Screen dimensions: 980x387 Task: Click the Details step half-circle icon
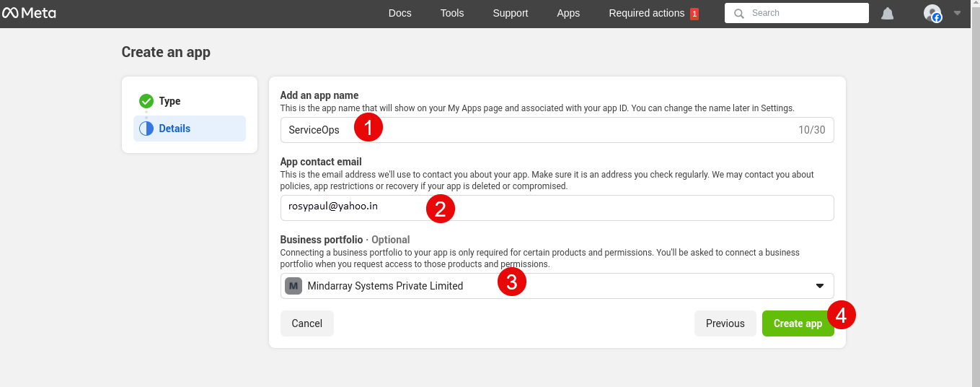pyautogui.click(x=146, y=129)
